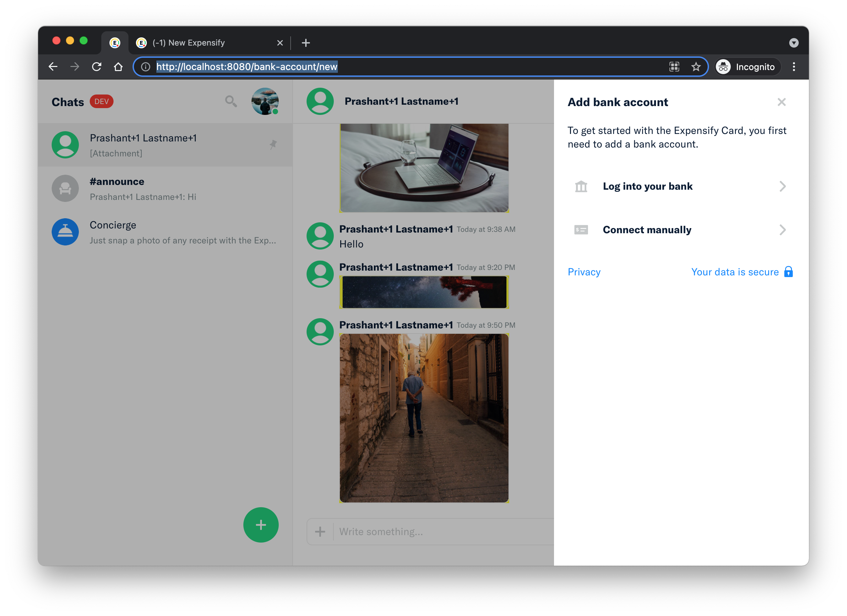Click the pin icon on Prashant+1 chat
This screenshot has width=847, height=616.
pyautogui.click(x=273, y=144)
